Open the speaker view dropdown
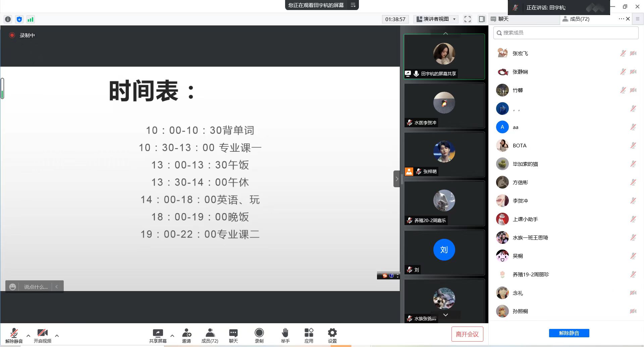644x347 pixels. pos(436,19)
